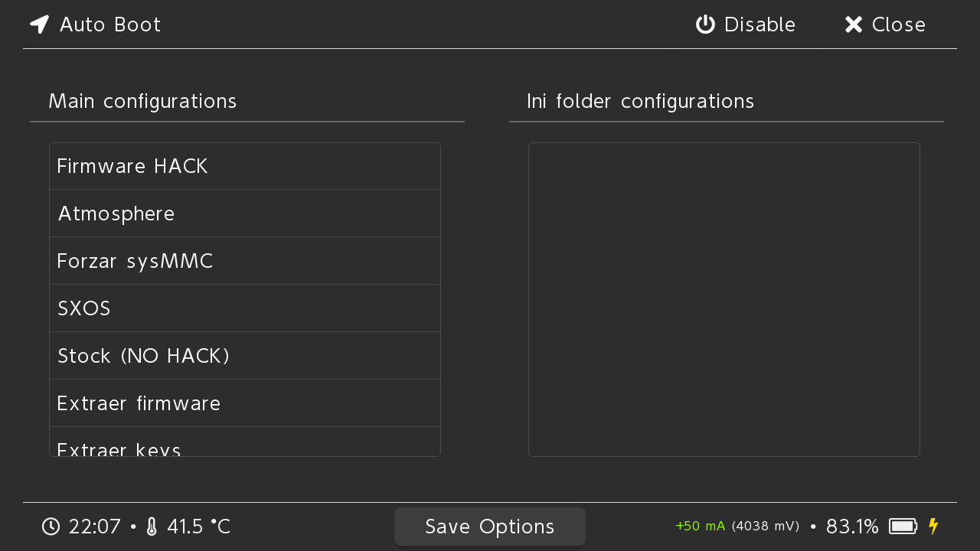
Task: Select the partially visible Extraer keys entry
Action: click(x=245, y=442)
